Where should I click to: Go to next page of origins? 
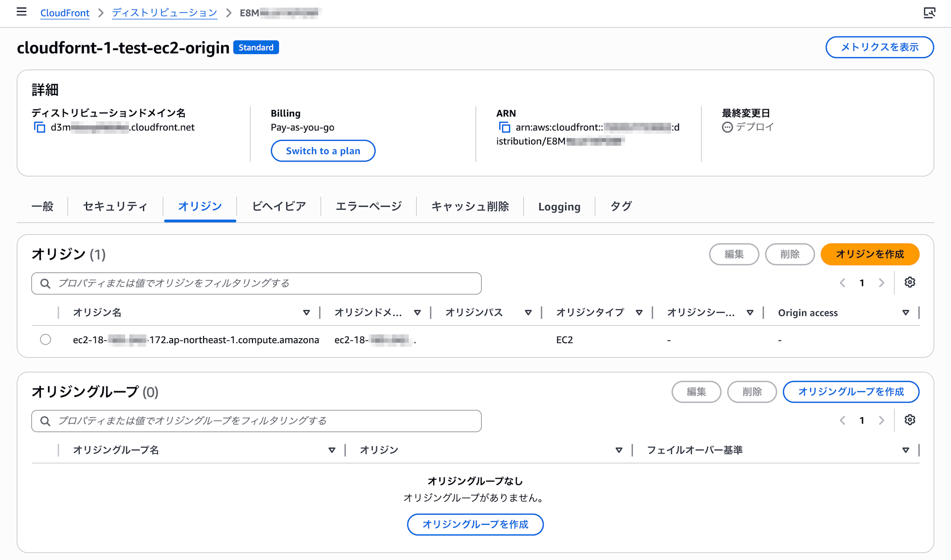[881, 283]
